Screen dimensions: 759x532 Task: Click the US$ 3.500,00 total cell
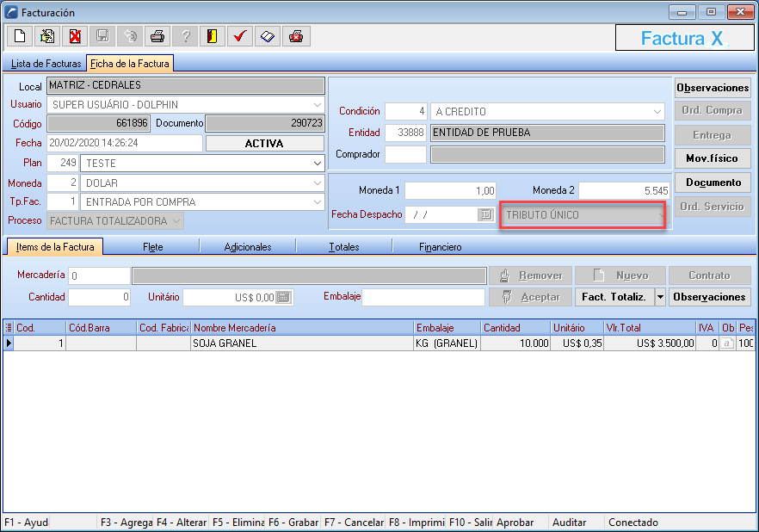650,343
